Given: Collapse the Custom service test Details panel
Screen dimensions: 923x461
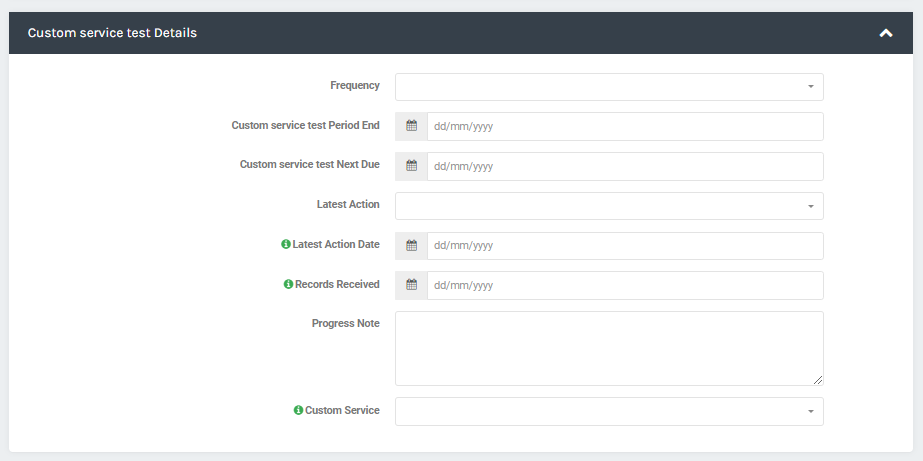Looking at the screenshot, I should [885, 33].
